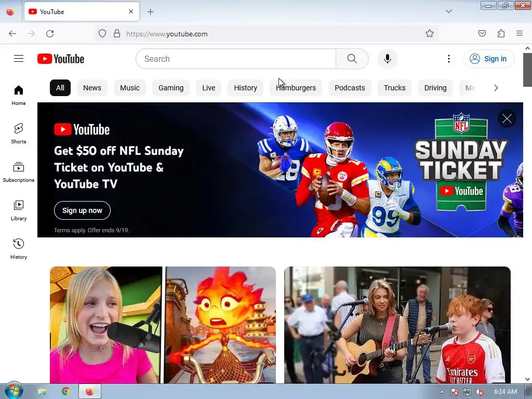Select the Music filter chip
The image size is (532, 399).
click(x=129, y=88)
